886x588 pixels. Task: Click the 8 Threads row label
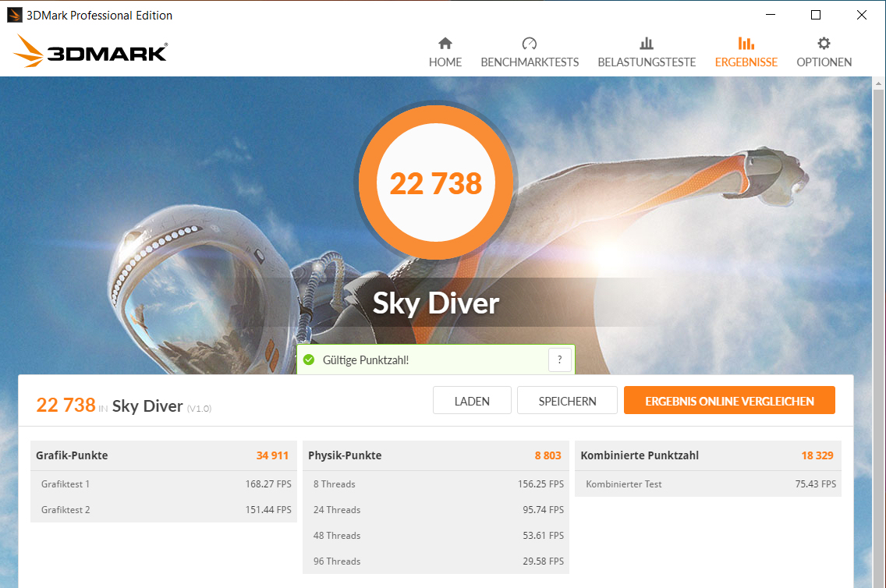335,484
